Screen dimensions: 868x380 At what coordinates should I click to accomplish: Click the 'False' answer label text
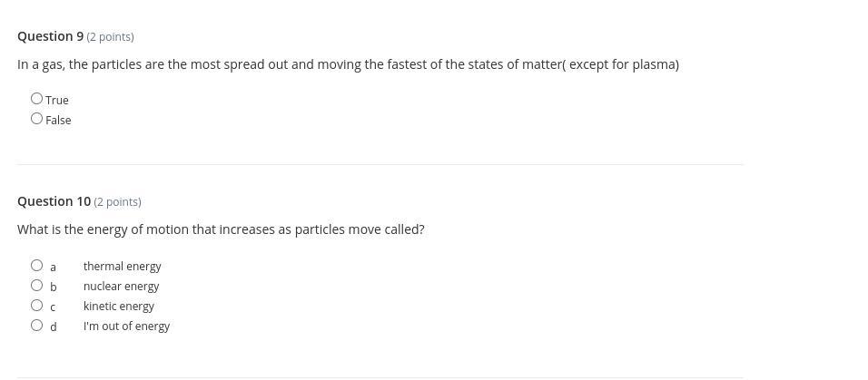click(58, 120)
